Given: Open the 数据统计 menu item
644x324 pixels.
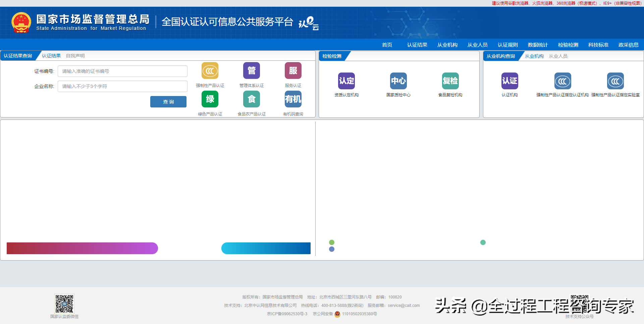Looking at the screenshot, I should 537,45.
